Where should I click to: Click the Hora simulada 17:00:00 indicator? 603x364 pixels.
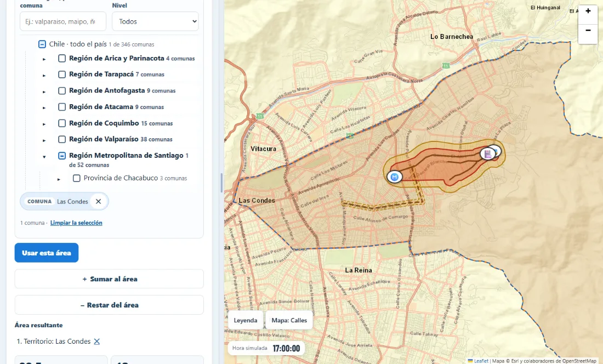pos(266,348)
